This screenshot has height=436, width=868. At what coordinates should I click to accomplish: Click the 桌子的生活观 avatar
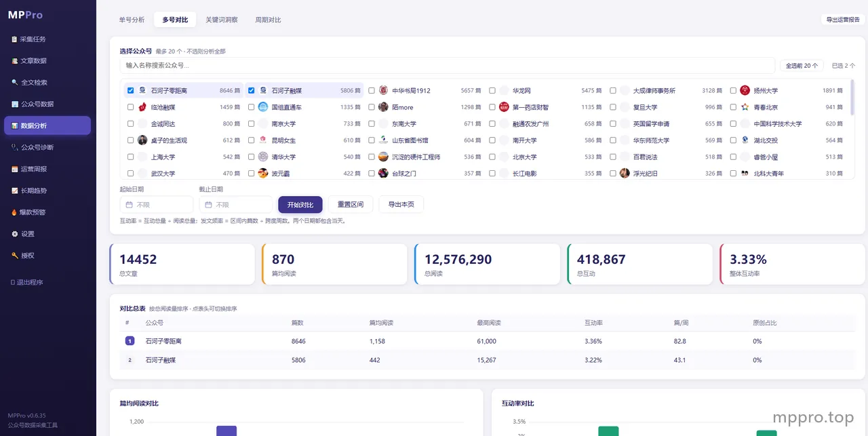click(x=142, y=140)
